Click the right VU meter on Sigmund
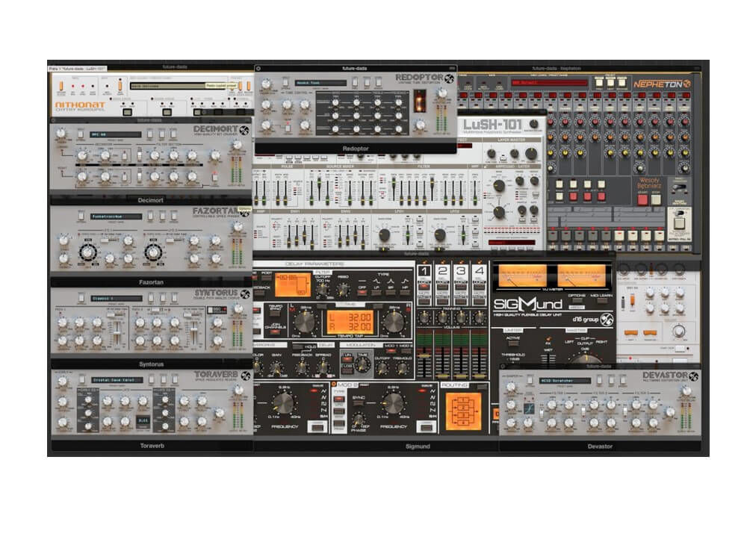Image resolution: width=747 pixels, height=560 pixels. (581, 276)
